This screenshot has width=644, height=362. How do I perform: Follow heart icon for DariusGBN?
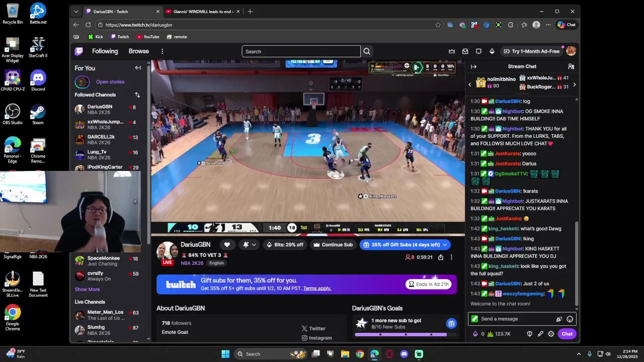(x=227, y=245)
